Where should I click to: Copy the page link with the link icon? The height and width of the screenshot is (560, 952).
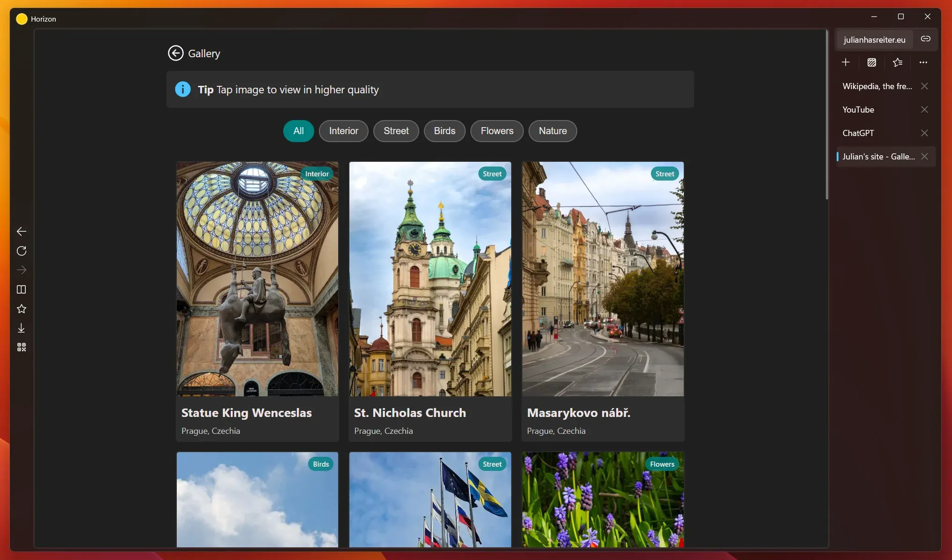click(925, 39)
